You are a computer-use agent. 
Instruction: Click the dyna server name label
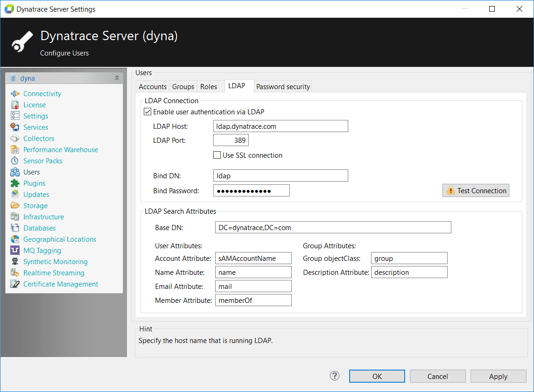click(x=27, y=78)
